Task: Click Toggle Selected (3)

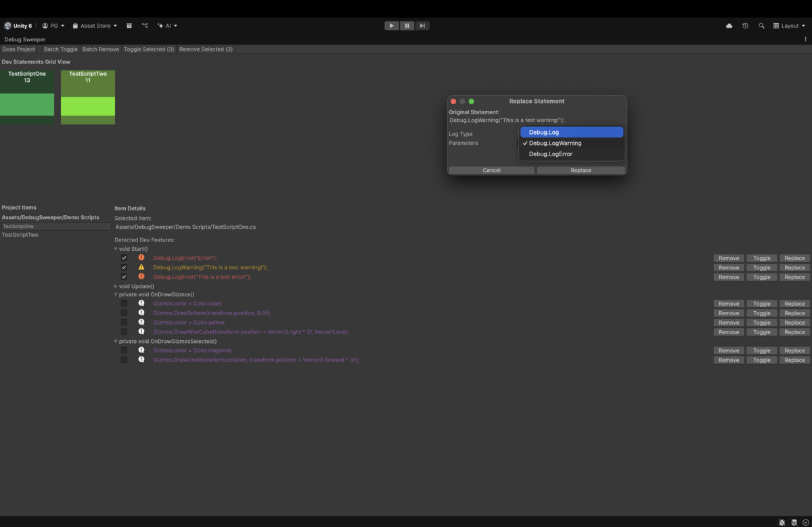Action: (149, 49)
